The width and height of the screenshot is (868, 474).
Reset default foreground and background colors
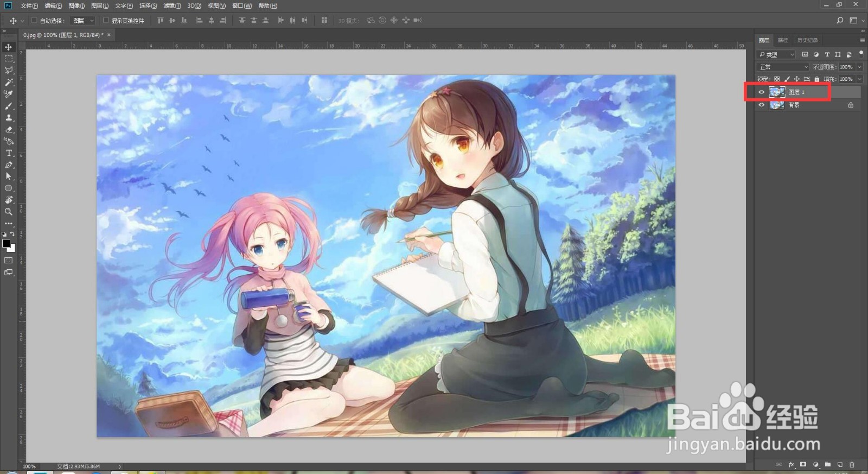4,234
